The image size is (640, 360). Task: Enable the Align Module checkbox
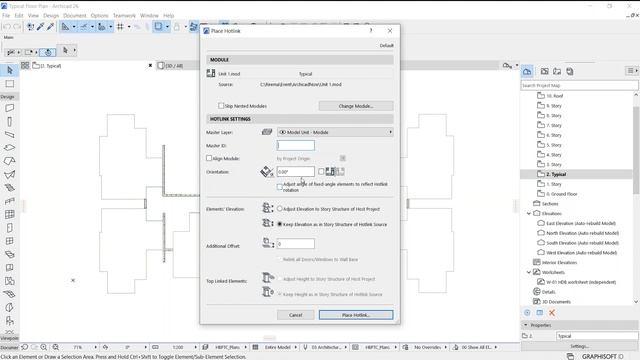[x=209, y=158]
